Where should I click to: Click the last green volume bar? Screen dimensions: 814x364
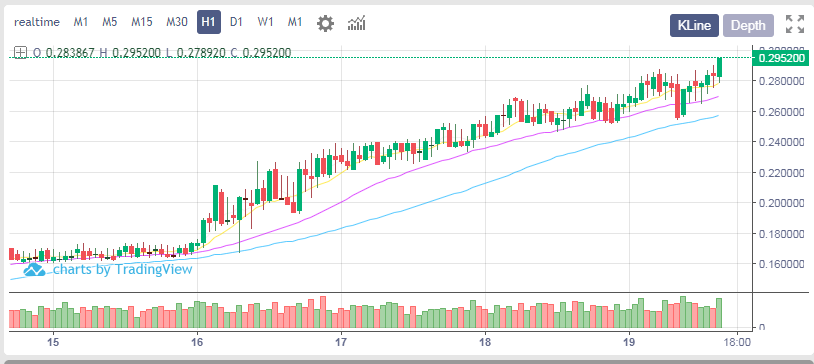pyautogui.click(x=719, y=313)
